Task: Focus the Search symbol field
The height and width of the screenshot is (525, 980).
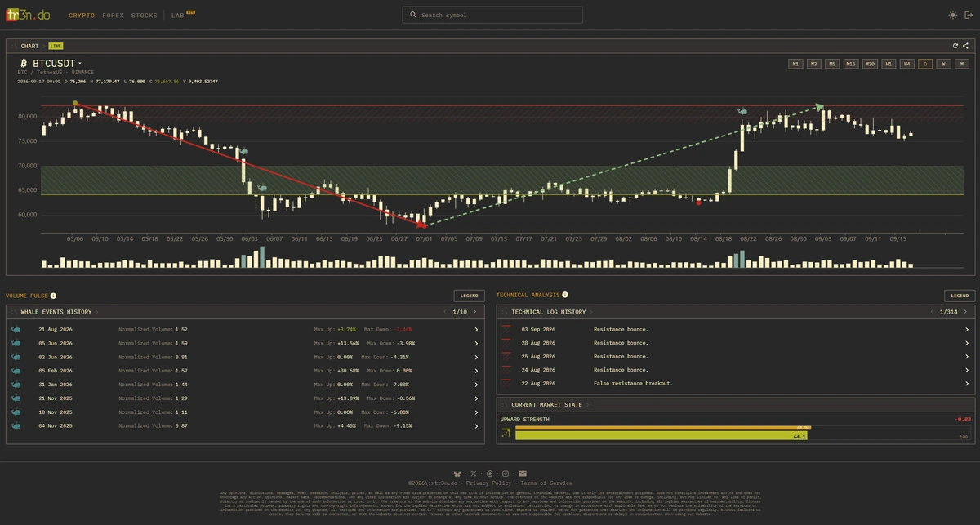Action: coord(492,15)
